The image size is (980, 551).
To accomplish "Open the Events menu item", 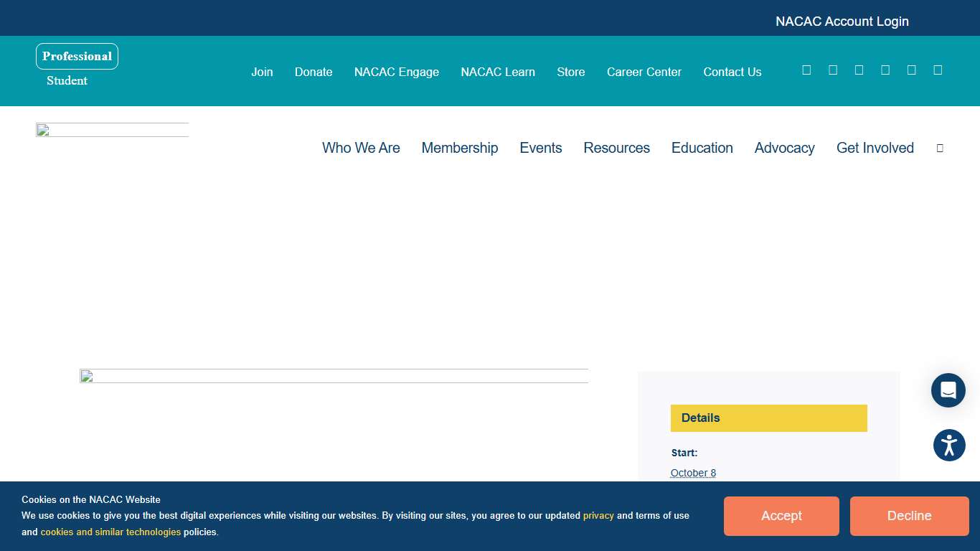I will pos(540,148).
